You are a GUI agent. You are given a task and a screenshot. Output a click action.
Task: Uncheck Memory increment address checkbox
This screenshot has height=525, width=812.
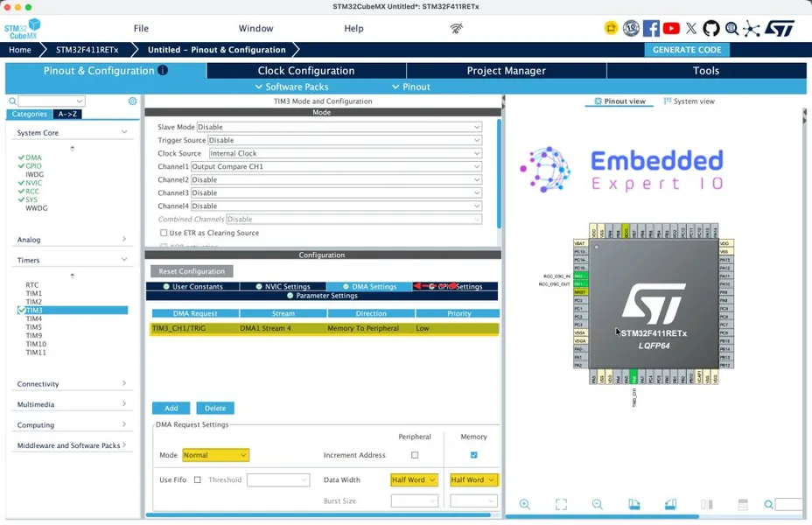[474, 455]
